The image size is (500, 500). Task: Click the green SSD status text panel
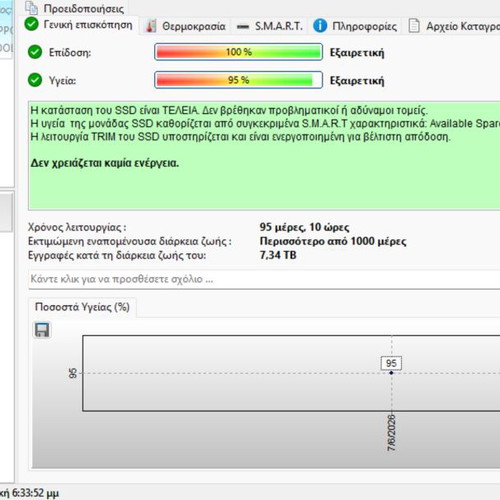[264, 155]
